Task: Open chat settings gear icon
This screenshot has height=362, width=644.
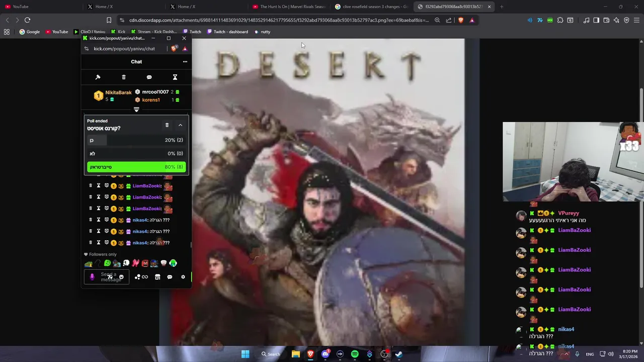Action: point(183,277)
